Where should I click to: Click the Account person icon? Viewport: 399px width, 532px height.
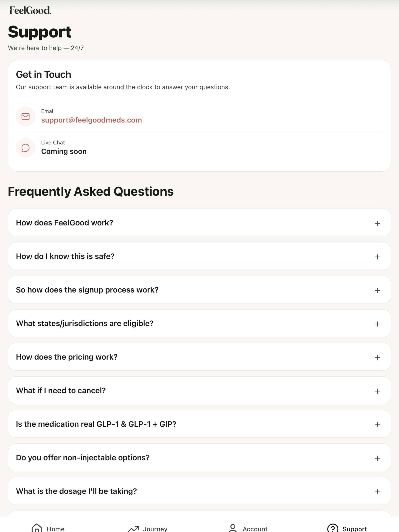233,528
